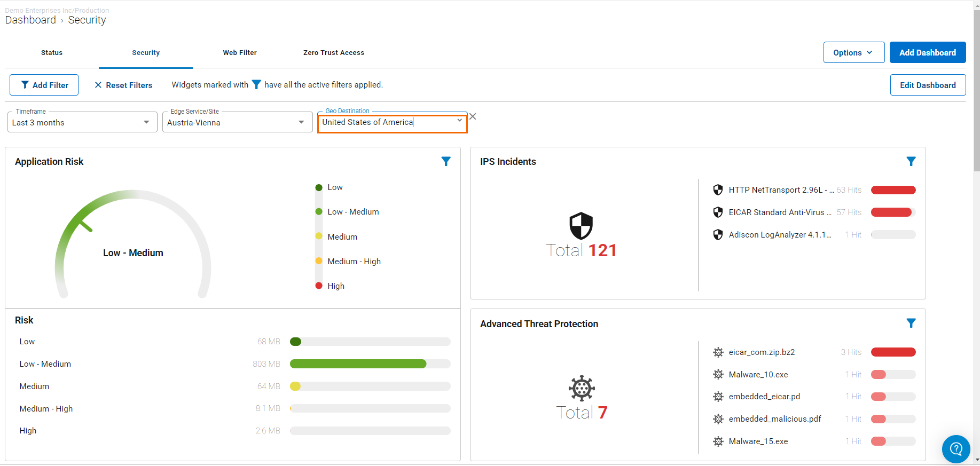The height and width of the screenshot is (466, 980).
Task: Click the embedded_malicious.pdf entry text
Action: pos(775,418)
